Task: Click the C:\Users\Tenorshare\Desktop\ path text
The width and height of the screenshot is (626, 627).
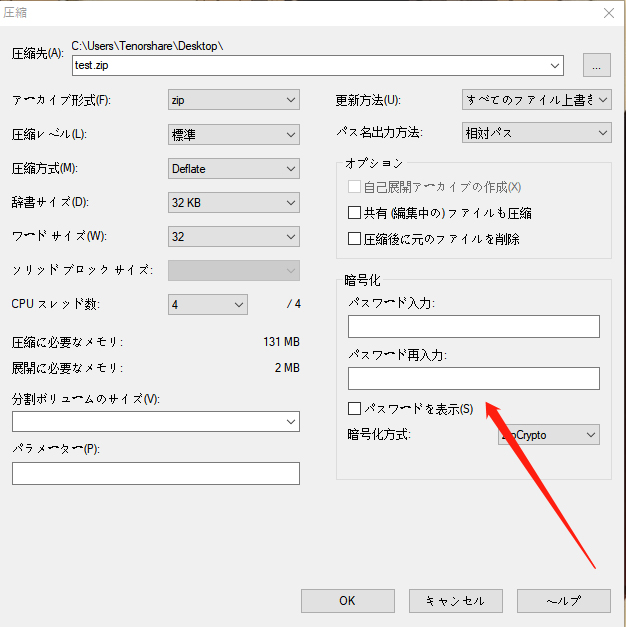Action: coord(147,46)
